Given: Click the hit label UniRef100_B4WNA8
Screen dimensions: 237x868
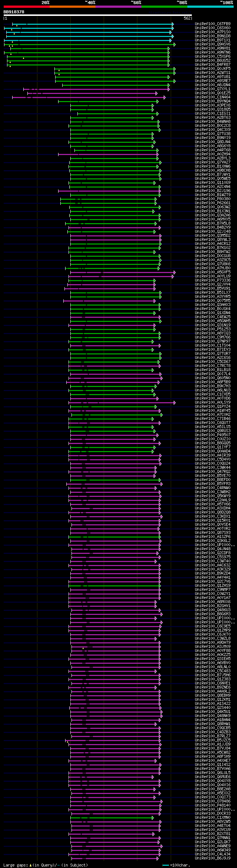Looking at the screenshot, I should click(x=213, y=122).
